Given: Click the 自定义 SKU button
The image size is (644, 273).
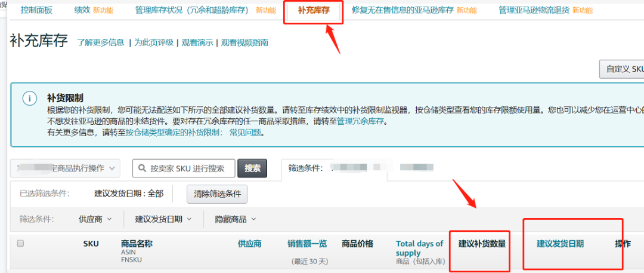Looking at the screenshot, I should (622, 69).
